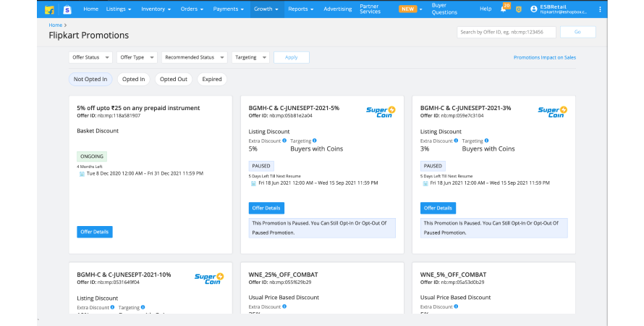Click the shopping bag seller hub icon
This screenshot has width=644, height=326.
click(x=67, y=9)
